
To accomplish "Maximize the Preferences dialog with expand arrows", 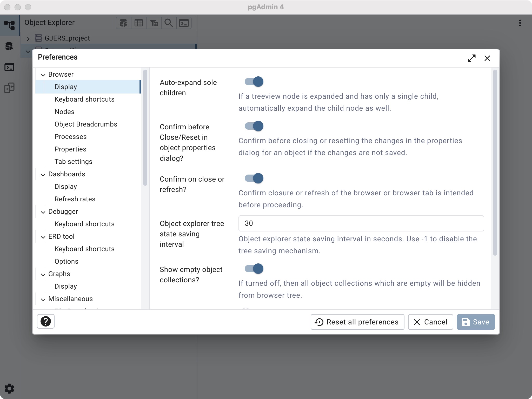I will click(471, 58).
